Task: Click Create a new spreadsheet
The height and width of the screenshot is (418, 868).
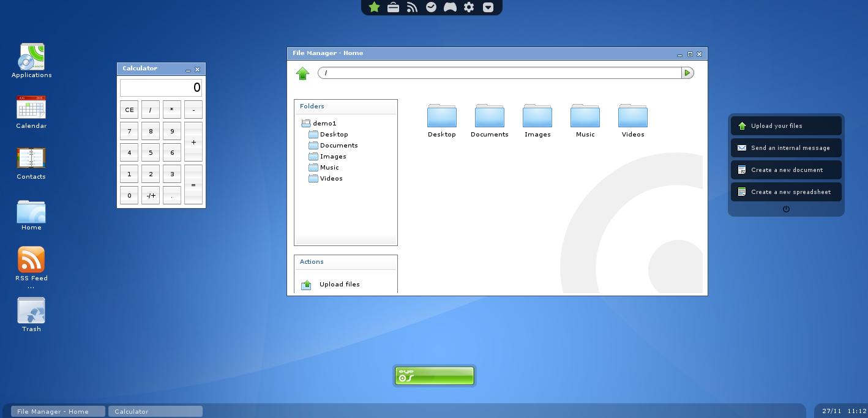Action: [x=786, y=192]
